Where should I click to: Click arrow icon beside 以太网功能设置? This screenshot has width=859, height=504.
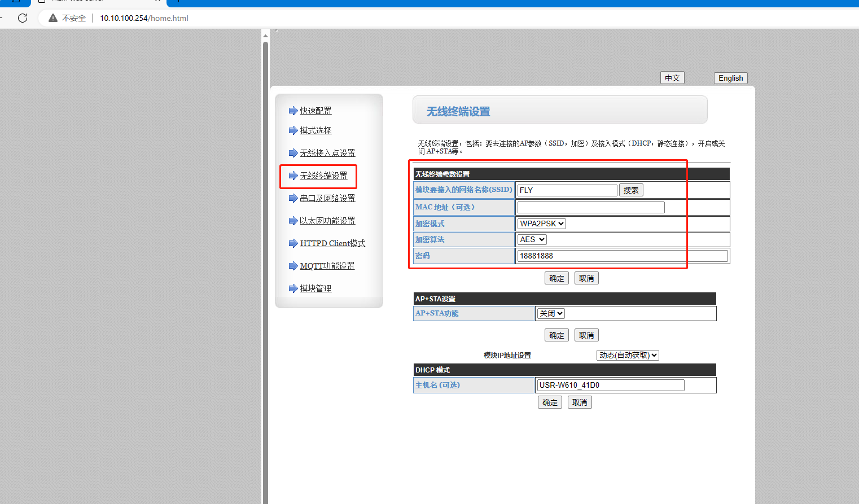[x=293, y=221]
